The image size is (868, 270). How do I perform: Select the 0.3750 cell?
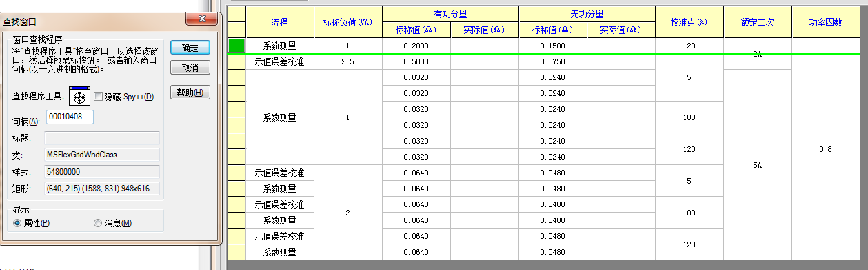pyautogui.click(x=553, y=61)
